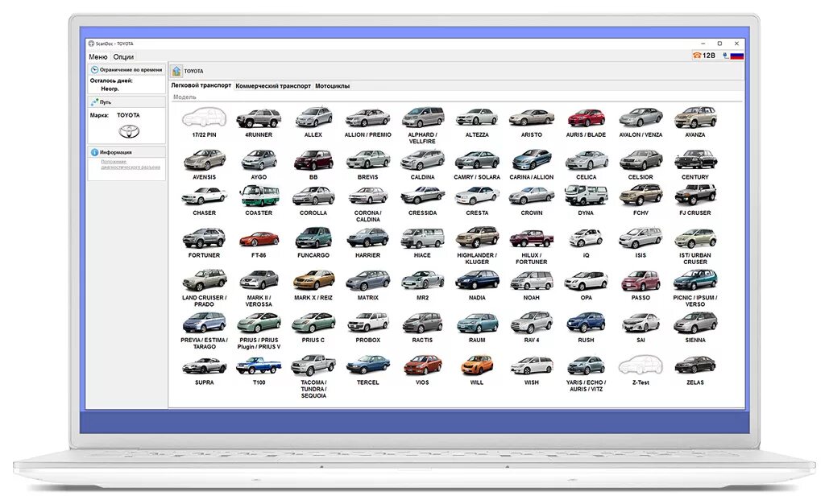This screenshot has width=825, height=504.
Task: Click the Путь panel header
Action: tap(126, 102)
